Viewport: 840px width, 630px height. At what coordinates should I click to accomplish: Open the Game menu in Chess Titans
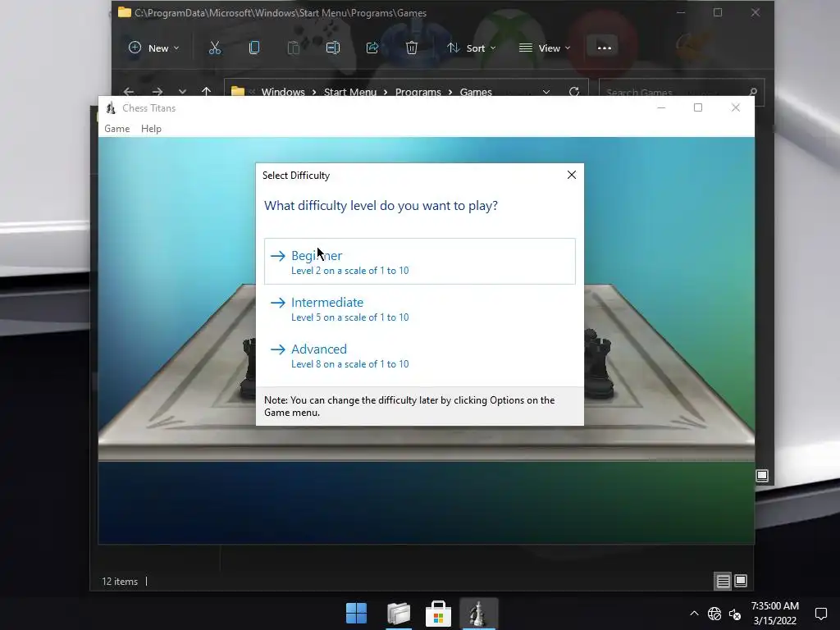pos(116,129)
